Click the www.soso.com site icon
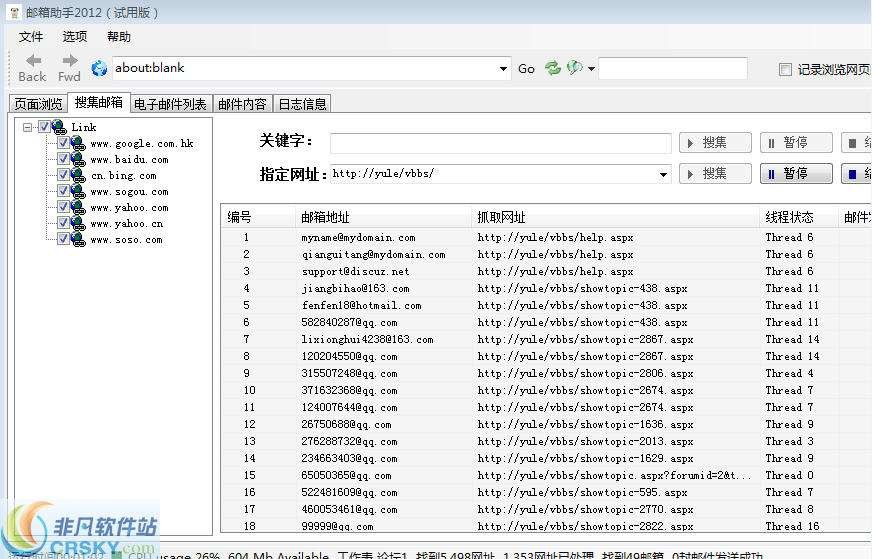 (x=78, y=240)
